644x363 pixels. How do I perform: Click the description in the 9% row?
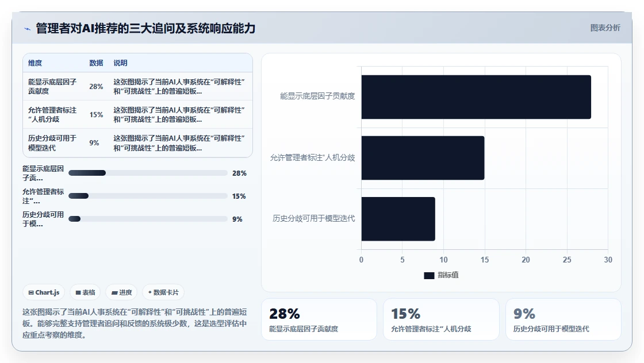point(179,143)
